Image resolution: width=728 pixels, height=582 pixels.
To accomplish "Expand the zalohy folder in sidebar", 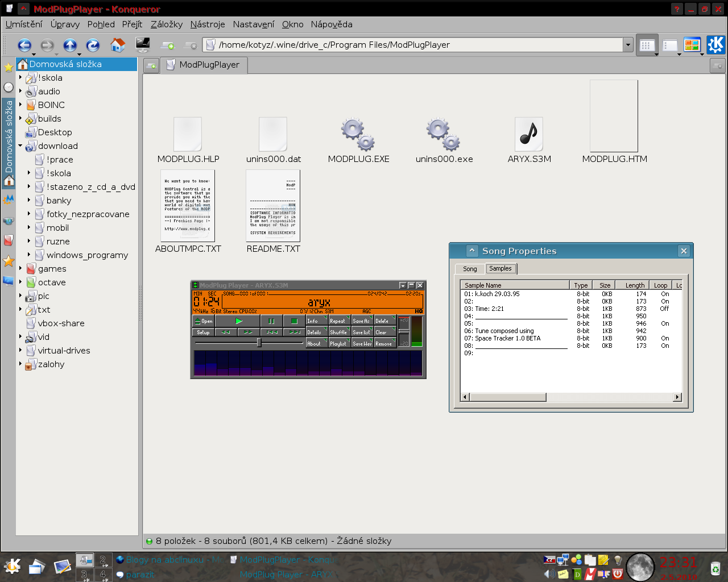I will pyautogui.click(x=20, y=364).
